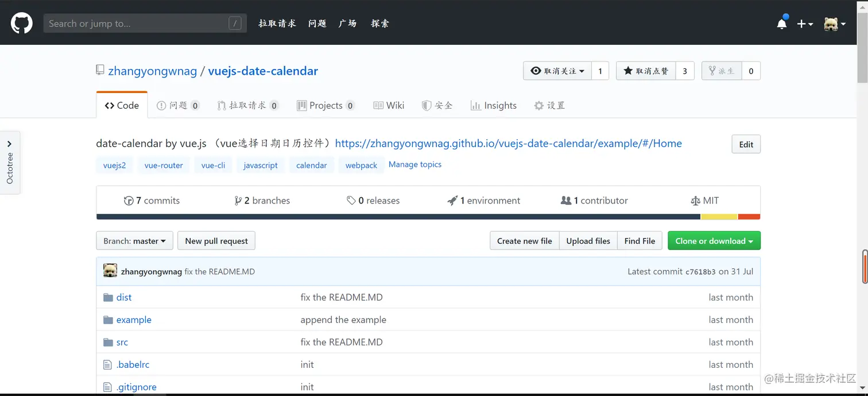Screen dimensions: 868x396
Task: View the 2 branches
Action: 262,201
